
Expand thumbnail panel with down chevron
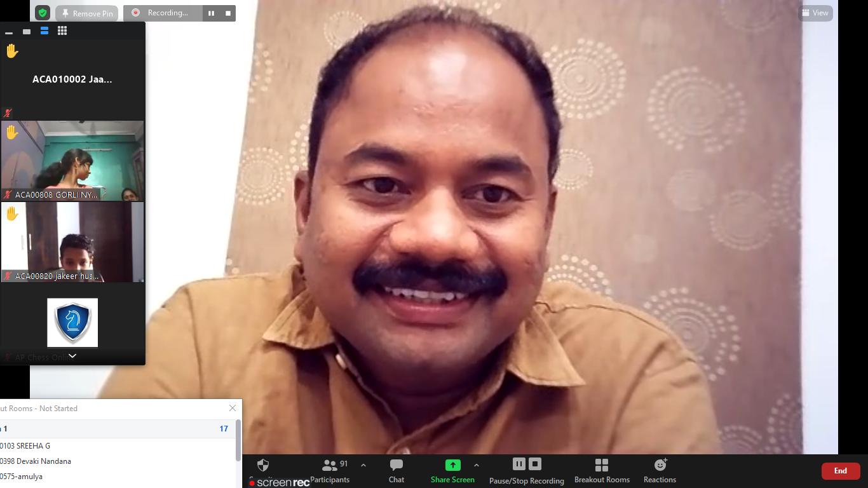tap(72, 356)
